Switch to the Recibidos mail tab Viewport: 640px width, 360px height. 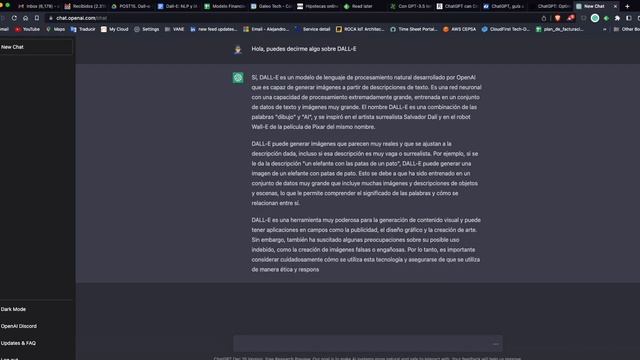tap(85, 6)
